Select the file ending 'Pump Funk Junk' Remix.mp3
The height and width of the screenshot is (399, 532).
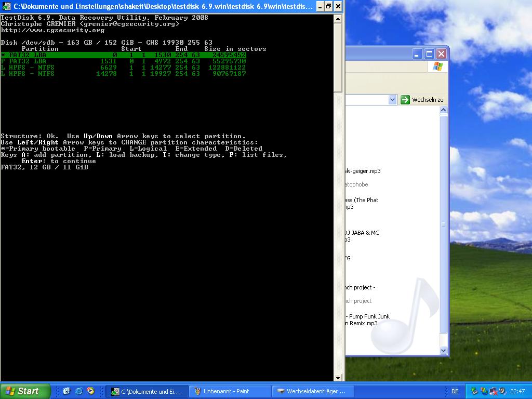[x=368, y=320]
